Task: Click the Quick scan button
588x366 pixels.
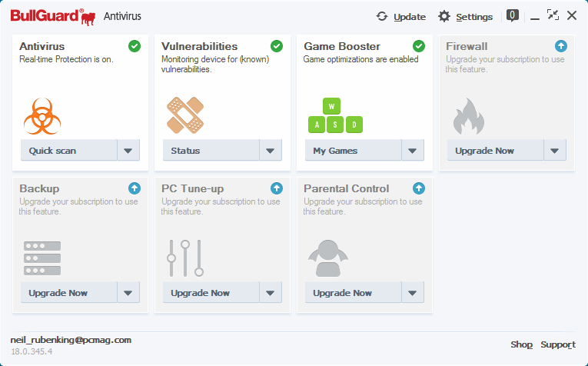Action: click(68, 151)
